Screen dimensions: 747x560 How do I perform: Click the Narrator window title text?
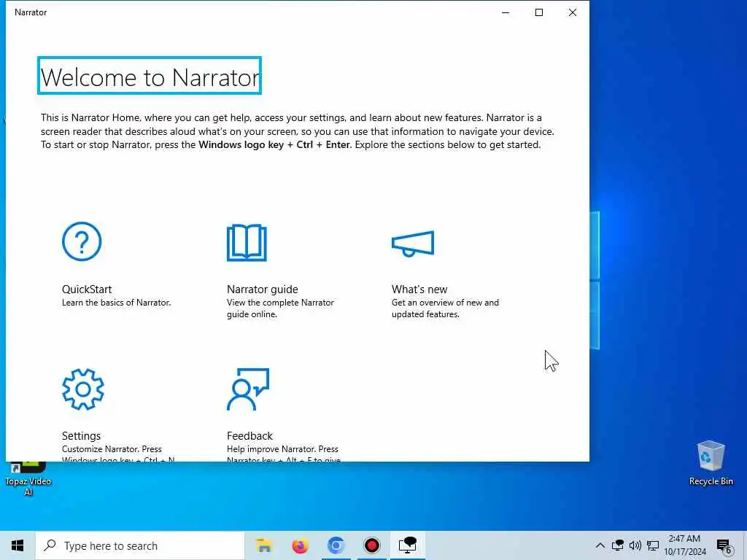coord(31,12)
